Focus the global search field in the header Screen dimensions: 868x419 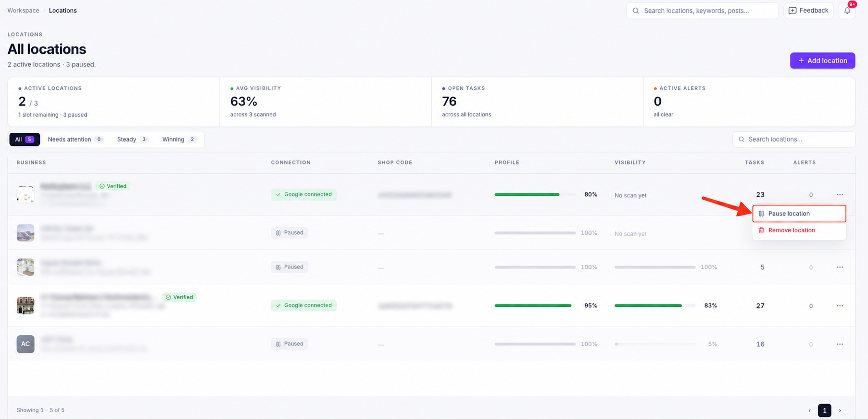coord(702,11)
